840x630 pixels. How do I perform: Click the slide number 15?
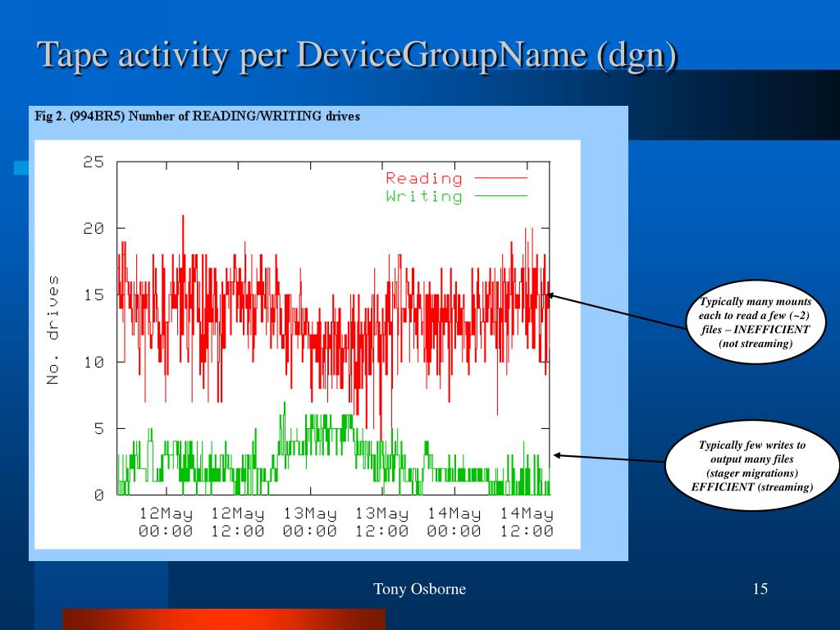click(x=760, y=589)
